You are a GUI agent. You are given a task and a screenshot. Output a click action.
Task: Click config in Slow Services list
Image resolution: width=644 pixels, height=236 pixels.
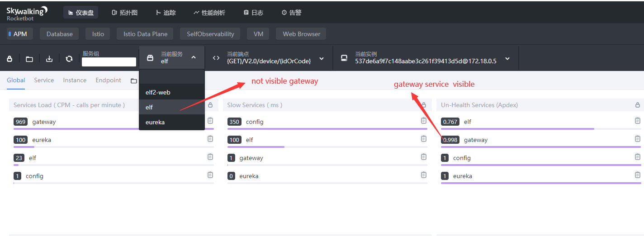[255, 122]
